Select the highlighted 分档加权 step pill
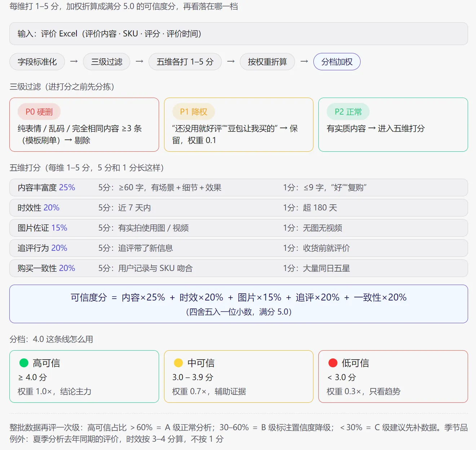Viewport: 476px width, 450px height. 337,62
